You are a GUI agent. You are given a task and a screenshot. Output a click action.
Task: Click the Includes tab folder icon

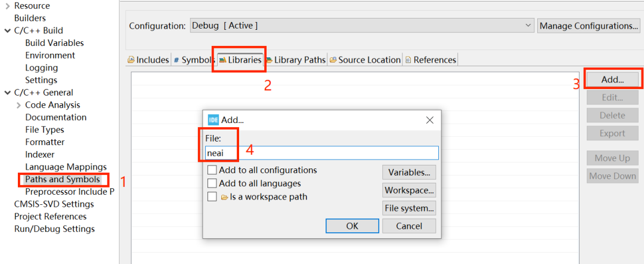(131, 60)
